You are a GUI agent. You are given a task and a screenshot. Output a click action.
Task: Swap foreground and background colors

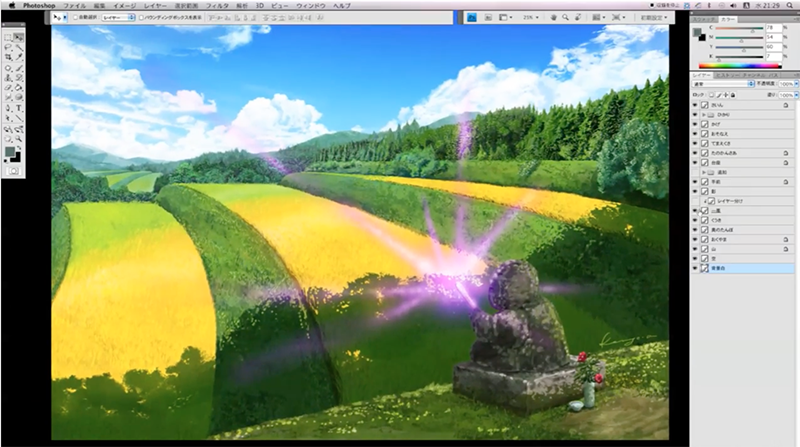tap(18, 147)
